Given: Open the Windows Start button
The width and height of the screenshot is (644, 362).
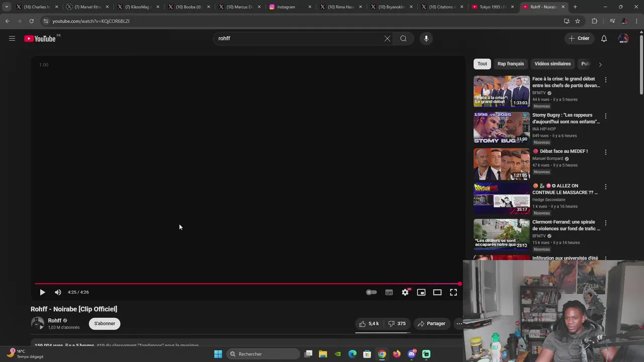Looking at the screenshot, I should coord(218,354).
